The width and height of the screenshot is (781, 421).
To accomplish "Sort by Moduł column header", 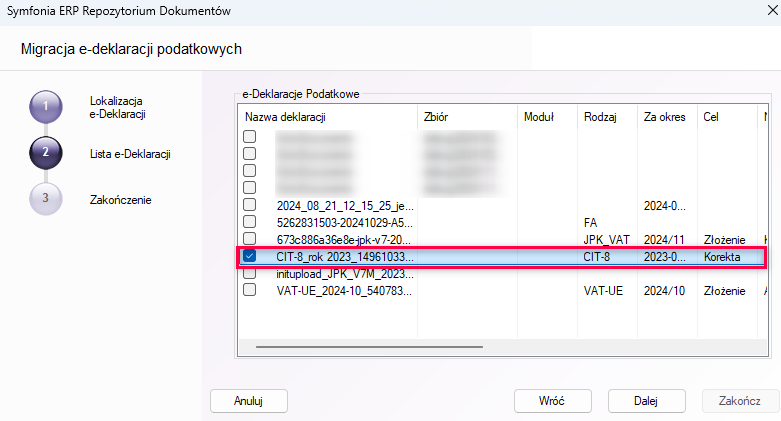I will click(x=547, y=117).
